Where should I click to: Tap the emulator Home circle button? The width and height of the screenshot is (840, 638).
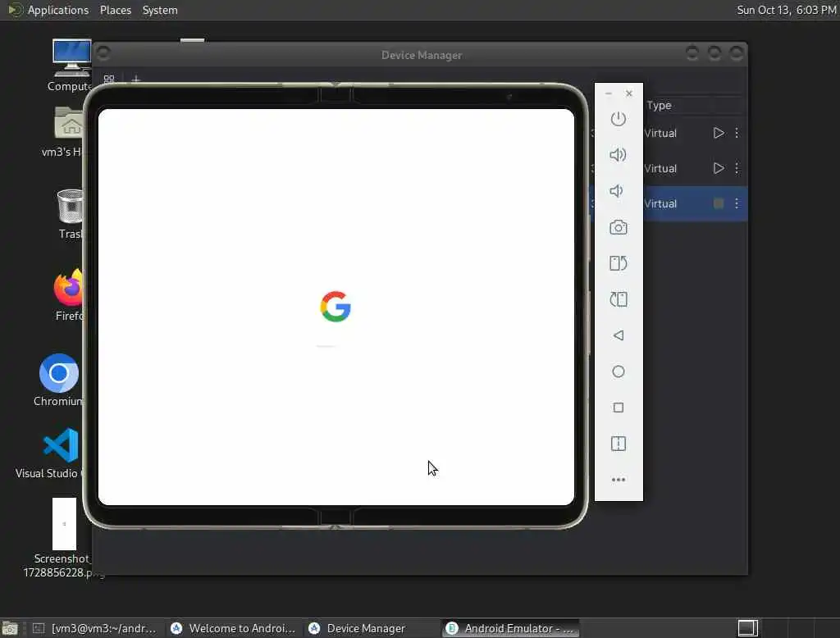pyautogui.click(x=619, y=371)
